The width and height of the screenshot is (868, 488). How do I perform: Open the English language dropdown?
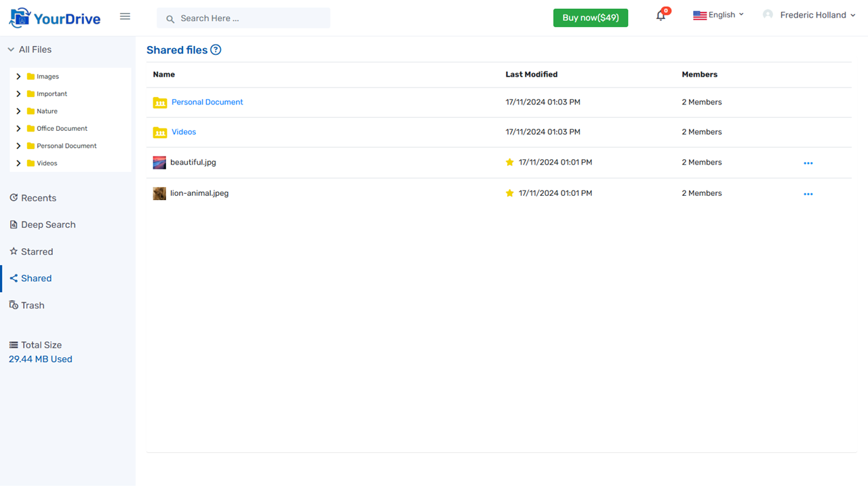[x=718, y=14]
